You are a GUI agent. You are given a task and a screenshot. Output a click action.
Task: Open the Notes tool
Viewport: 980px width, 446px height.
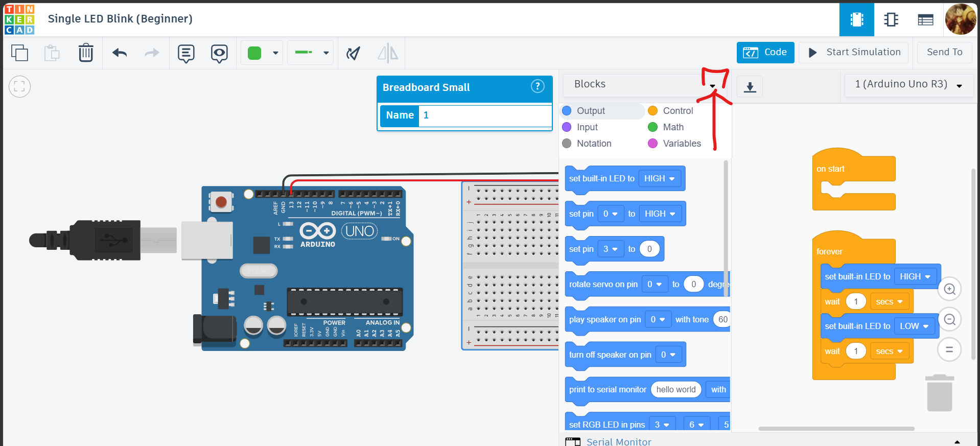[x=186, y=53]
